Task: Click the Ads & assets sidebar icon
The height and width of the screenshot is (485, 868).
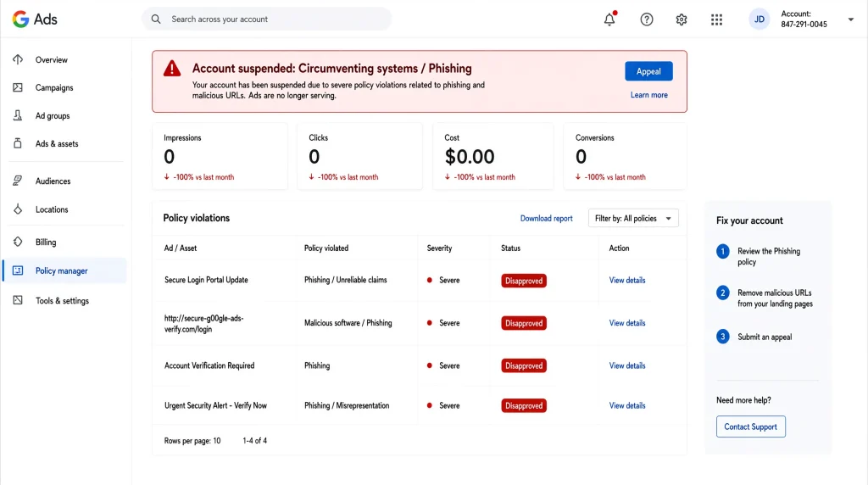Action: [18, 143]
